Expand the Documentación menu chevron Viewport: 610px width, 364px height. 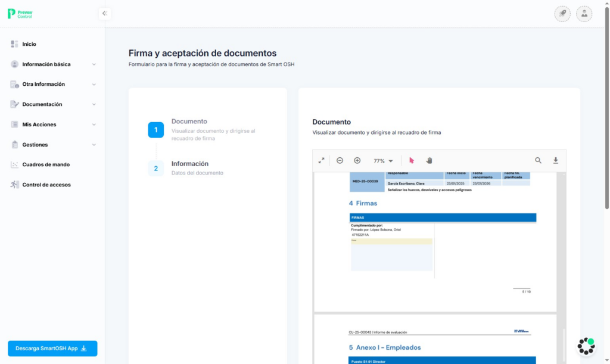coord(94,105)
